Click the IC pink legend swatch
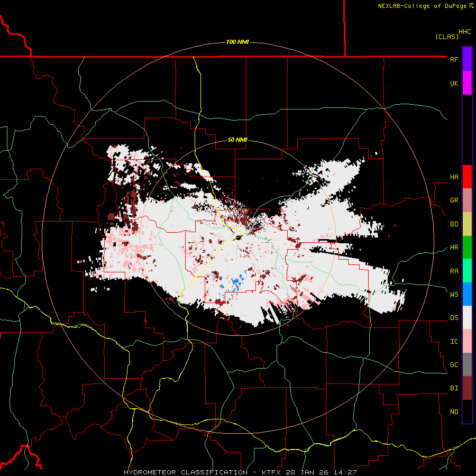 point(467,341)
